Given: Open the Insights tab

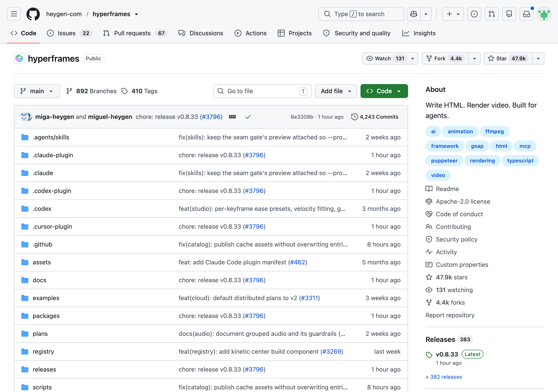Looking at the screenshot, I should click(419, 33).
